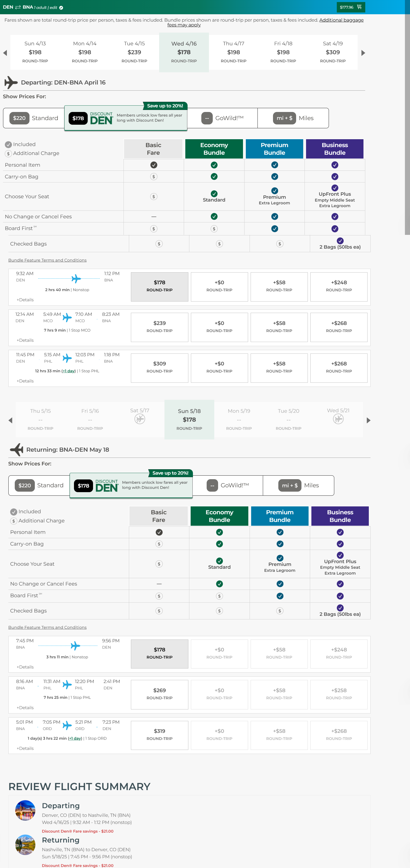
Task: Expand details for 9:32 AM DEN departure
Action: 25,300
